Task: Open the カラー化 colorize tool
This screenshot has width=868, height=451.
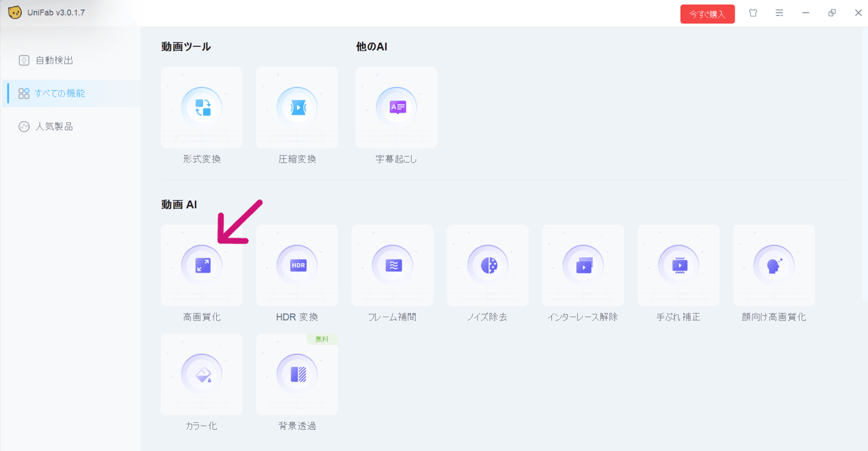Action: [x=202, y=374]
